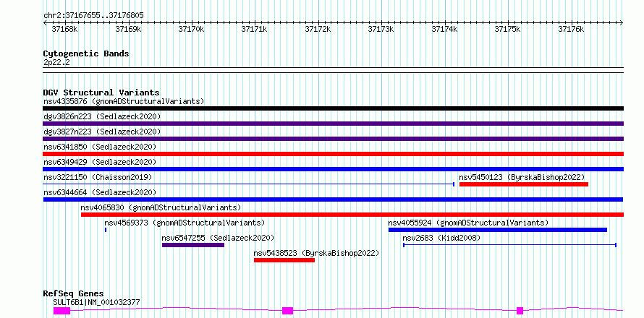Click the blue nsv4055924 variant bar

[x=498, y=230]
